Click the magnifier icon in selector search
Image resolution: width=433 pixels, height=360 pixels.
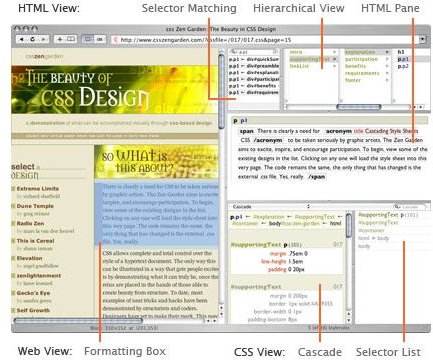234,52
